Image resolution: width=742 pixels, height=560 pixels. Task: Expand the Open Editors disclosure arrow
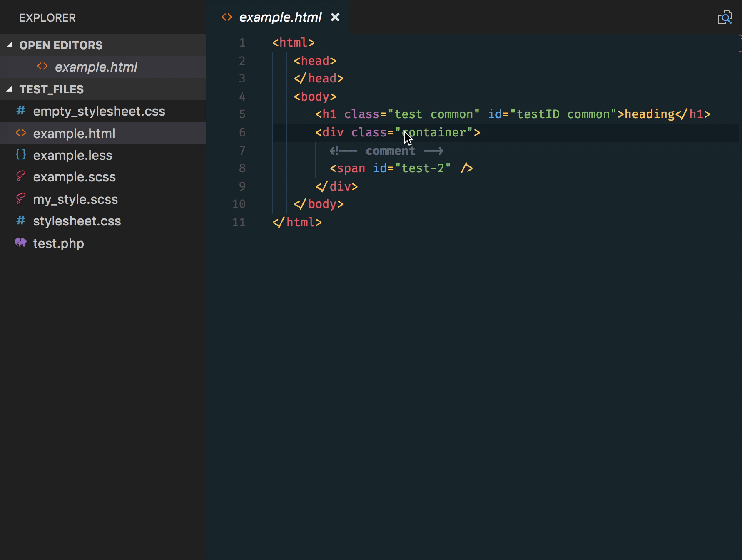tap(9, 45)
